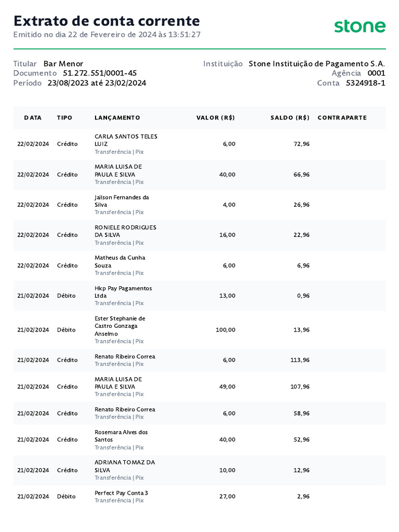Select the Extrato de conta corrente title
This screenshot has width=399, height=532.
[x=107, y=21]
